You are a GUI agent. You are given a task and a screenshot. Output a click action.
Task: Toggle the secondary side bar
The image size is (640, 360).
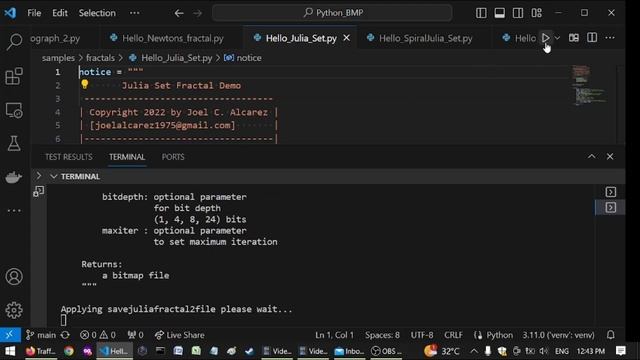click(x=518, y=13)
